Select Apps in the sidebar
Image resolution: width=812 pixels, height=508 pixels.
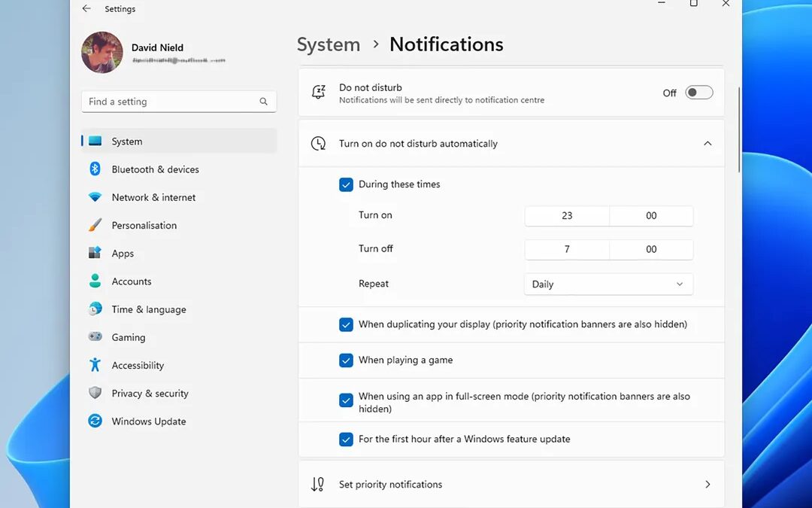click(123, 254)
